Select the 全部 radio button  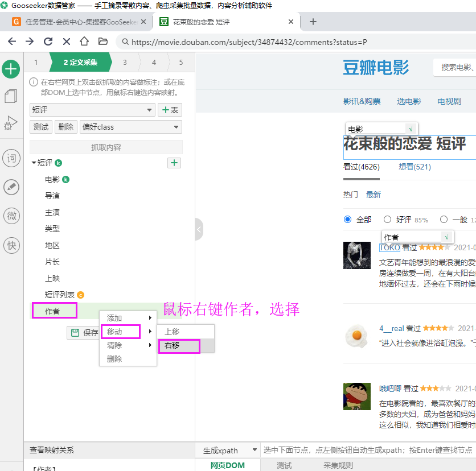pyautogui.click(x=347, y=219)
